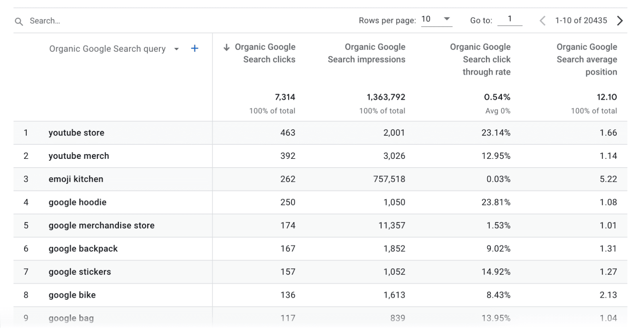
Task: Sort by Organic Google Search average position
Action: point(586,59)
